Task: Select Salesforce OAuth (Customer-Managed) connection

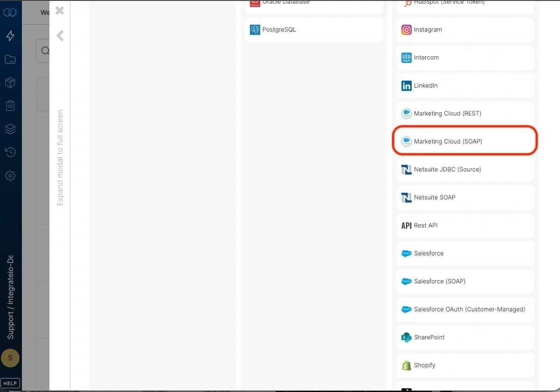Action: pos(466,309)
